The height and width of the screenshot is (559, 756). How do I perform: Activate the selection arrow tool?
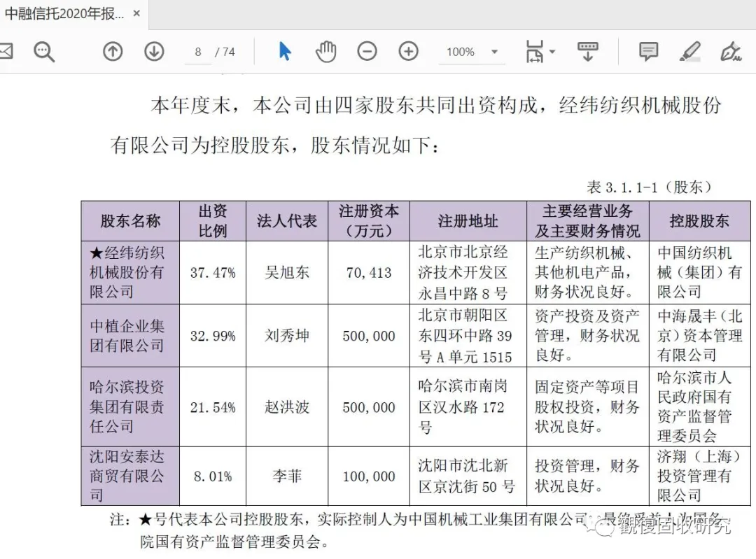[285, 51]
